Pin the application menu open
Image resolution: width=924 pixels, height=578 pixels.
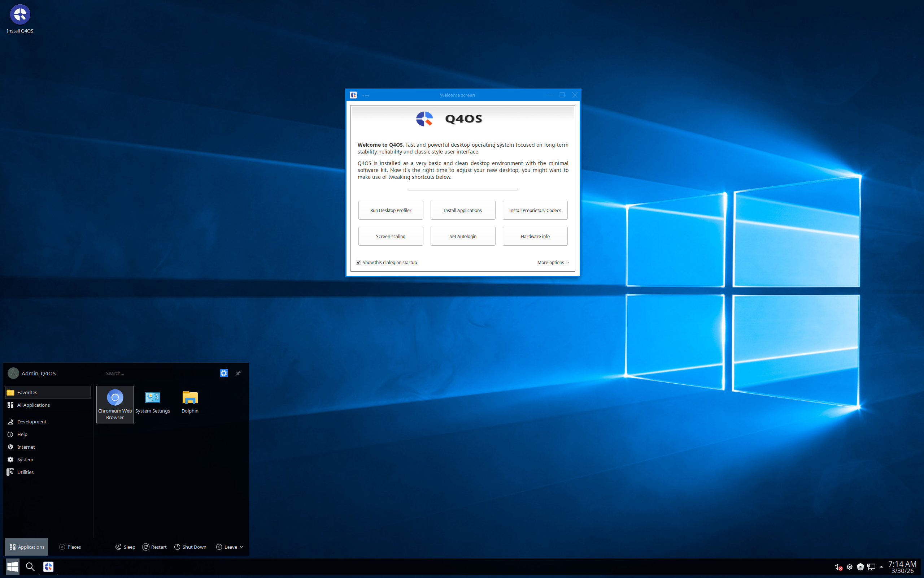click(238, 373)
